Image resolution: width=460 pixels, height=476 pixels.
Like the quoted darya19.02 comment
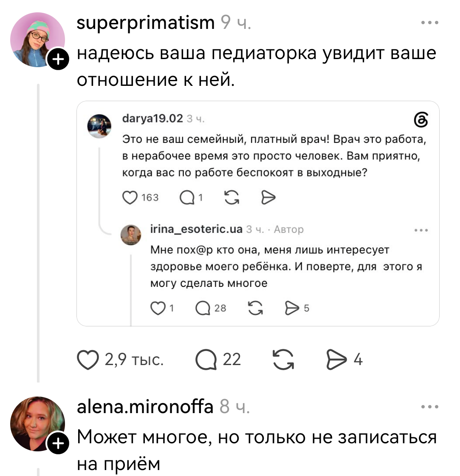[x=130, y=198]
